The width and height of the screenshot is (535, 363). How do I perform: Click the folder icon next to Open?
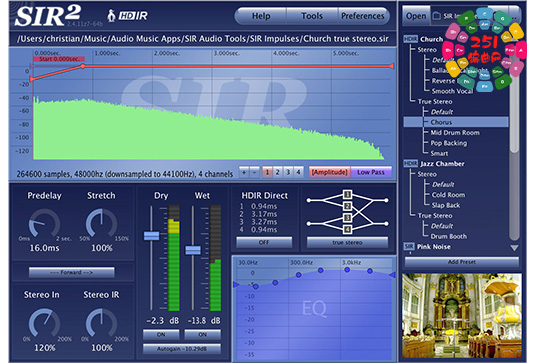[x=436, y=16]
